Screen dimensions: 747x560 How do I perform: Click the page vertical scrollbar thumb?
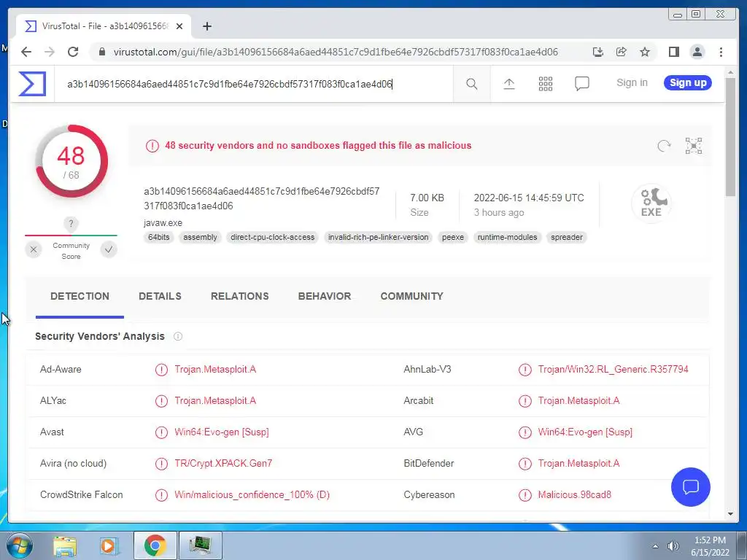coord(730,136)
